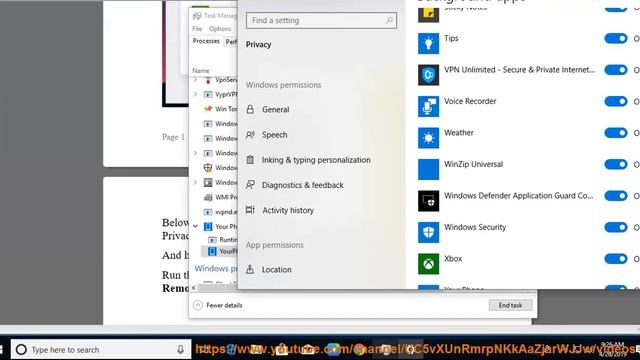Click the Diagnostics & feedback icon

[250, 185]
